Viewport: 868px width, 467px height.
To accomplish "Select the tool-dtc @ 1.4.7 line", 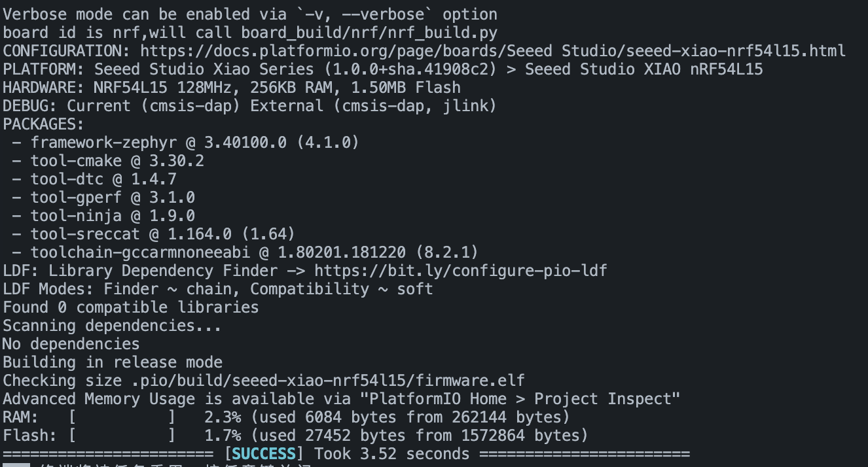I will [x=94, y=179].
